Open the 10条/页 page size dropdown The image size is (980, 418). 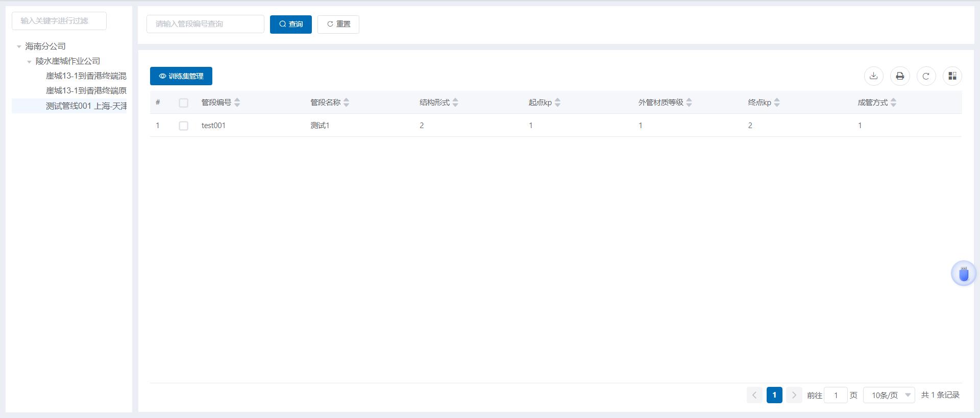pos(889,395)
